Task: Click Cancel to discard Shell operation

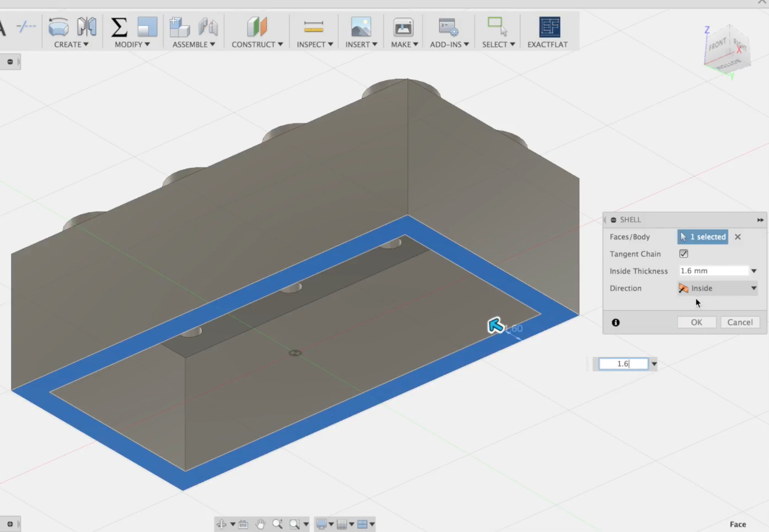Action: click(740, 322)
